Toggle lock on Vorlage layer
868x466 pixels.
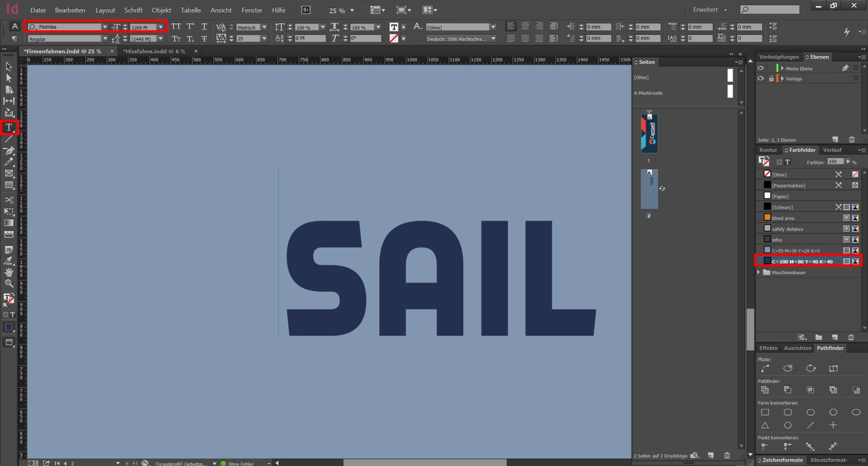pyautogui.click(x=771, y=78)
